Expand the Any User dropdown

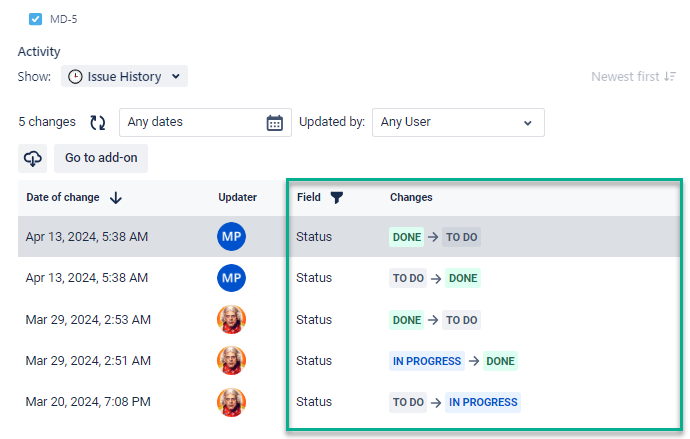tap(457, 122)
